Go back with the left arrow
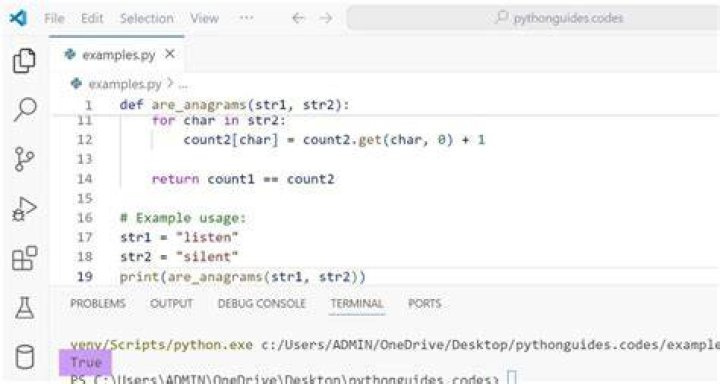This screenshot has height=384, width=720. (298, 18)
